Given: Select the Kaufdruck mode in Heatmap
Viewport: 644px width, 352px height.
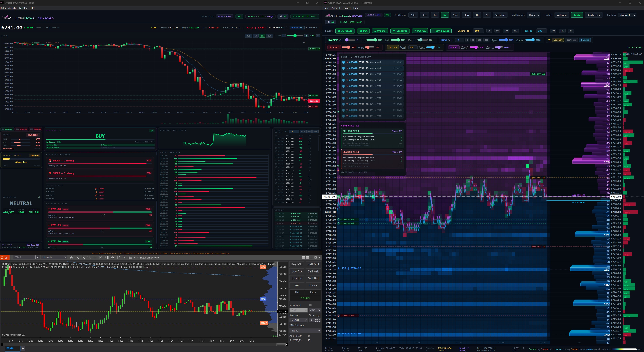Looking at the screenshot, I should point(594,15).
